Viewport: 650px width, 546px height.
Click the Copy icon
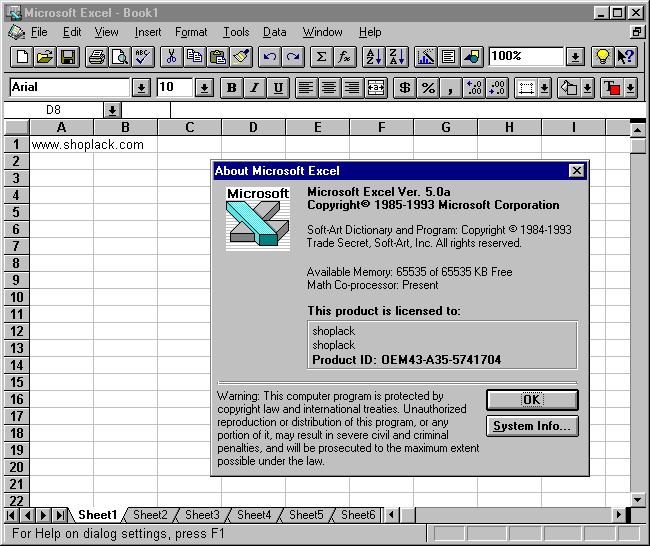pos(195,56)
